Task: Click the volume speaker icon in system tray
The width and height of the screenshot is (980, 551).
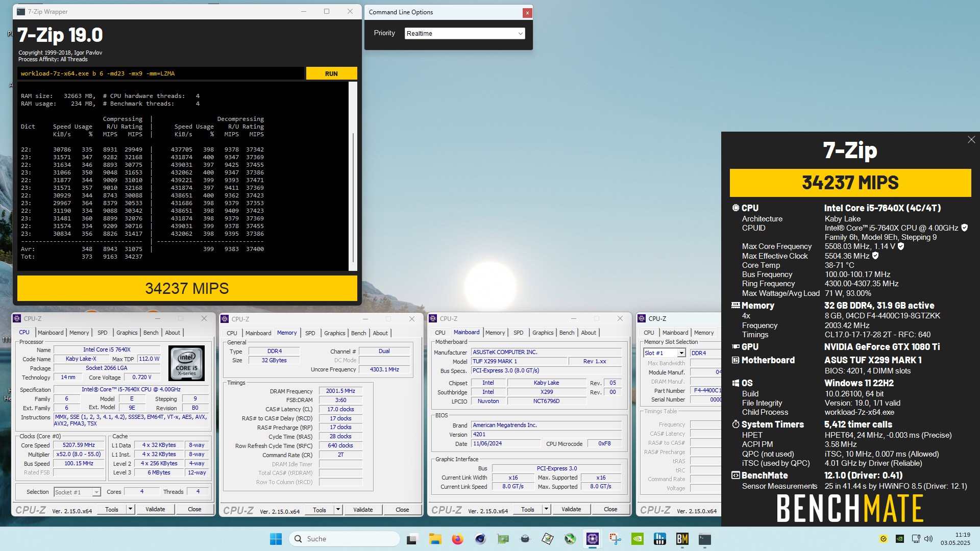Action: [928, 539]
